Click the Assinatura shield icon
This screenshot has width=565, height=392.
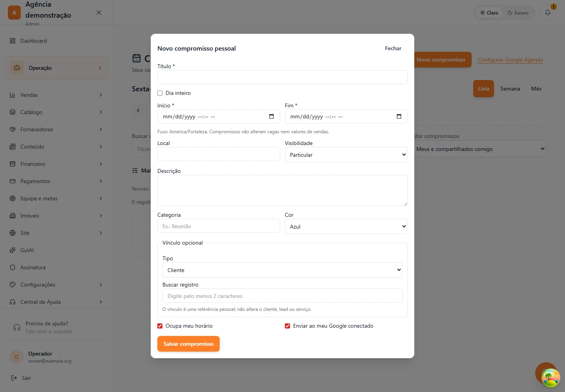point(13,267)
